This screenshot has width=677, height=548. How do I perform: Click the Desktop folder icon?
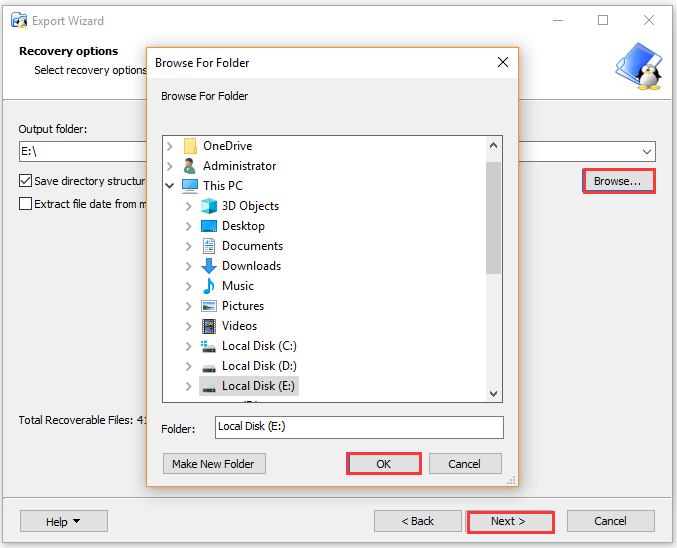coord(209,226)
